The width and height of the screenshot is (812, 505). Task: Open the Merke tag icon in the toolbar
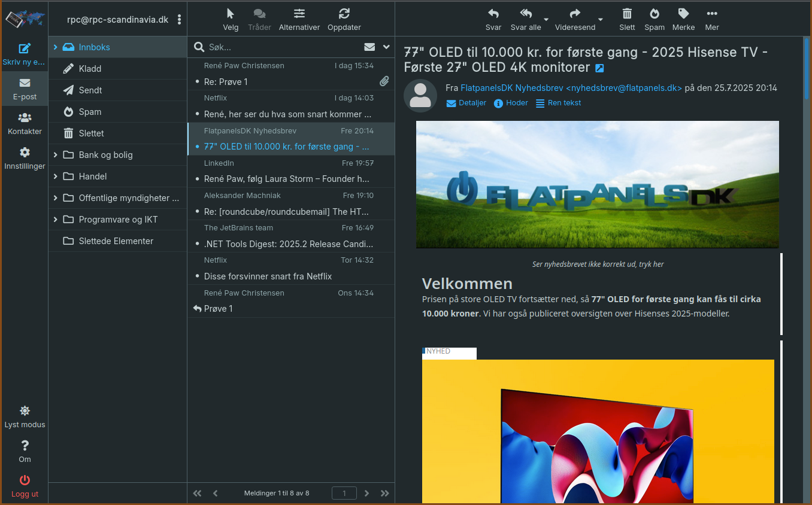point(683,19)
